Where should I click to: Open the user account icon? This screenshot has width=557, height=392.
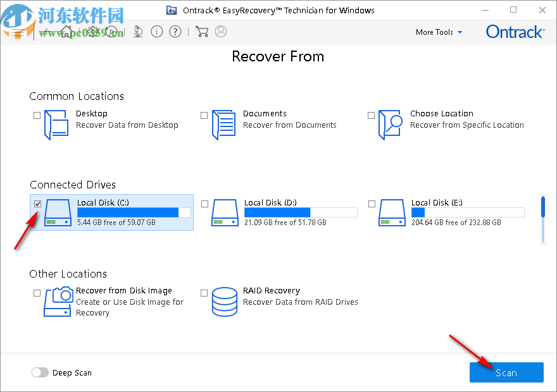(x=220, y=32)
